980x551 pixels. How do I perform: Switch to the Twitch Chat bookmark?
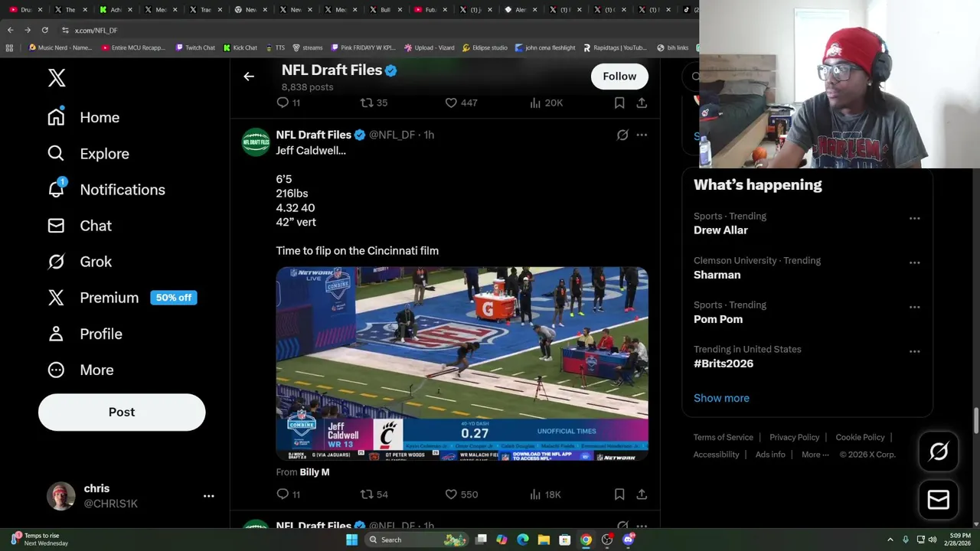195,47
